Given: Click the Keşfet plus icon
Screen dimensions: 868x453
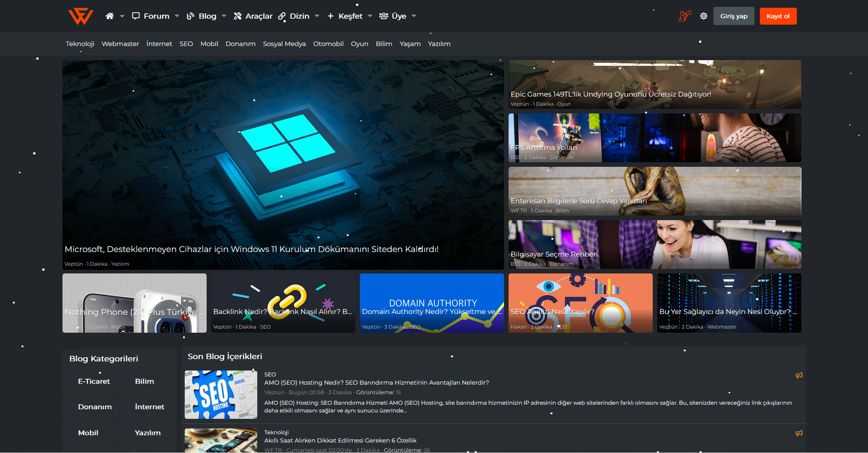Looking at the screenshot, I should (x=331, y=16).
